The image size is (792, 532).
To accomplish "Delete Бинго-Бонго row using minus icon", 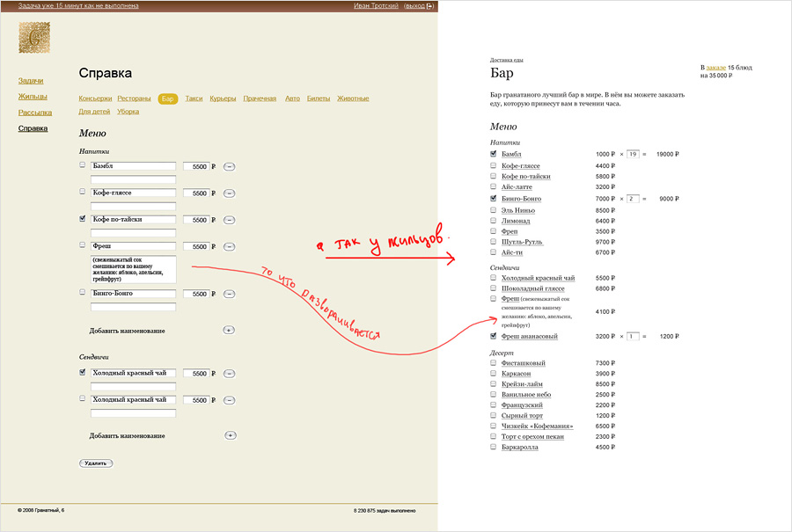I will click(x=229, y=294).
